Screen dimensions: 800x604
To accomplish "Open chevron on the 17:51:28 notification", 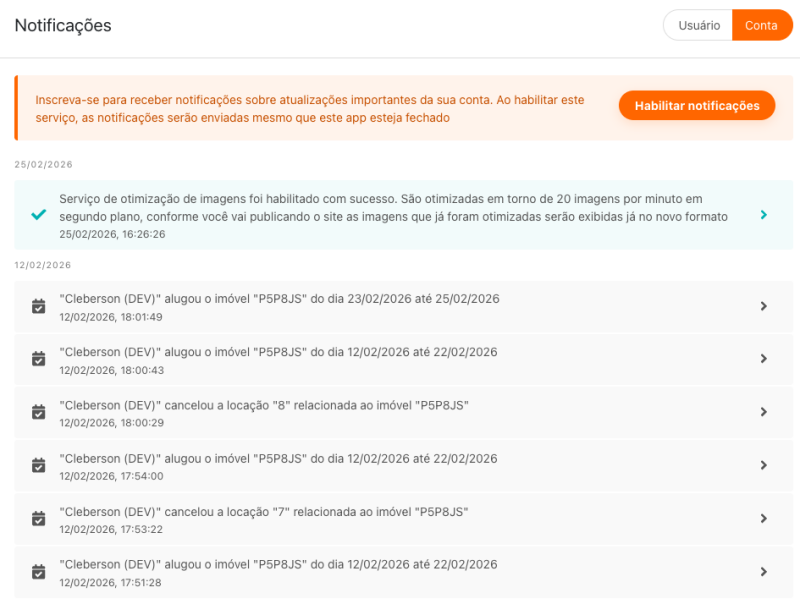I will click(x=763, y=572).
